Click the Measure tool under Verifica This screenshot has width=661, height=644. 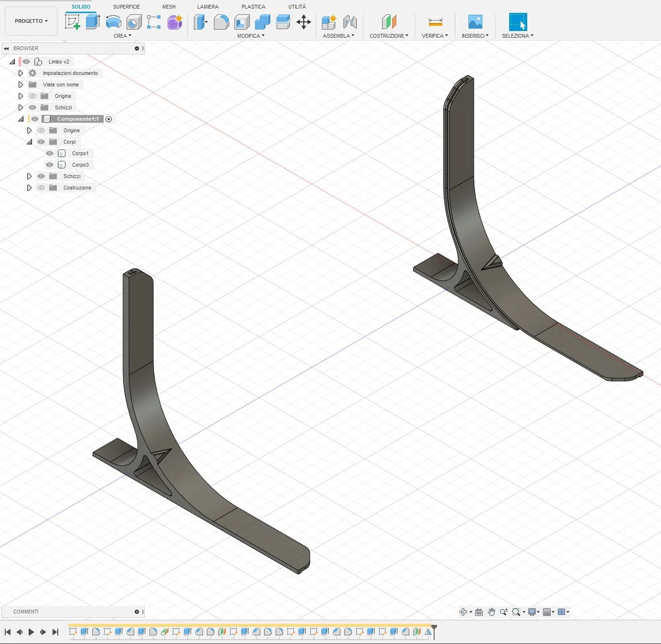(x=435, y=22)
